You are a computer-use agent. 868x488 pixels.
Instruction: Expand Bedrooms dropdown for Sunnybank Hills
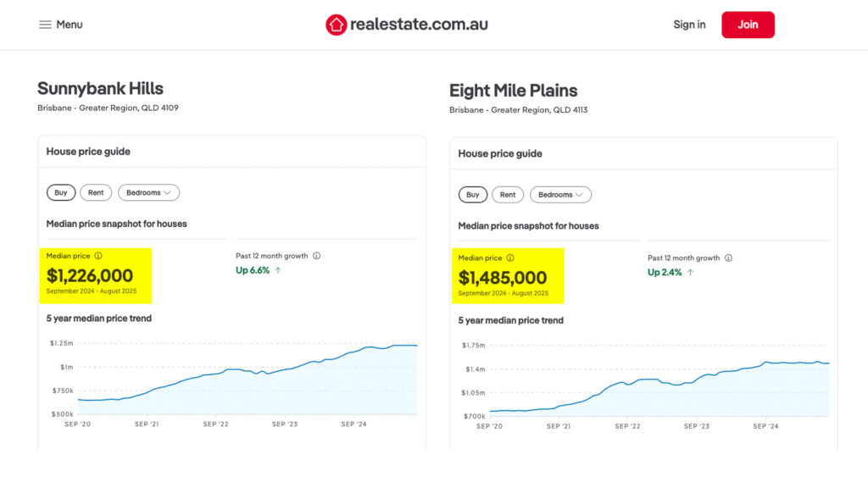pyautogui.click(x=148, y=193)
